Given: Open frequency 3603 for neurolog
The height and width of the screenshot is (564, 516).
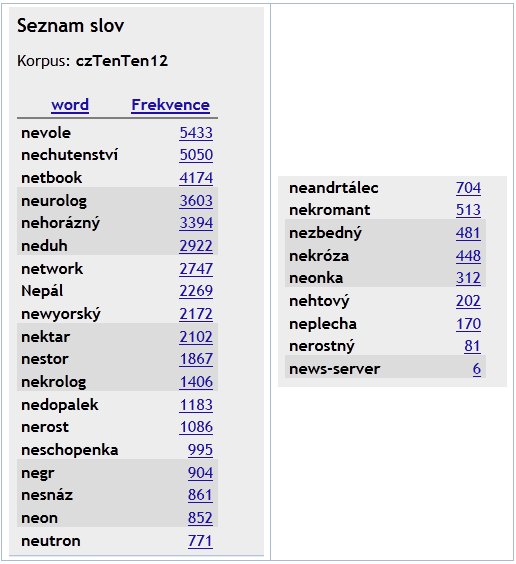Looking at the screenshot, I should coord(196,201).
